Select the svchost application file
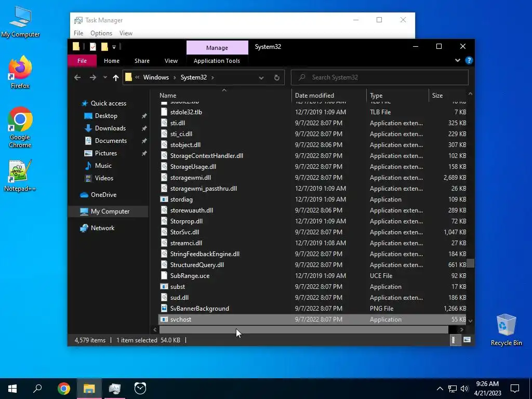 click(x=312, y=320)
